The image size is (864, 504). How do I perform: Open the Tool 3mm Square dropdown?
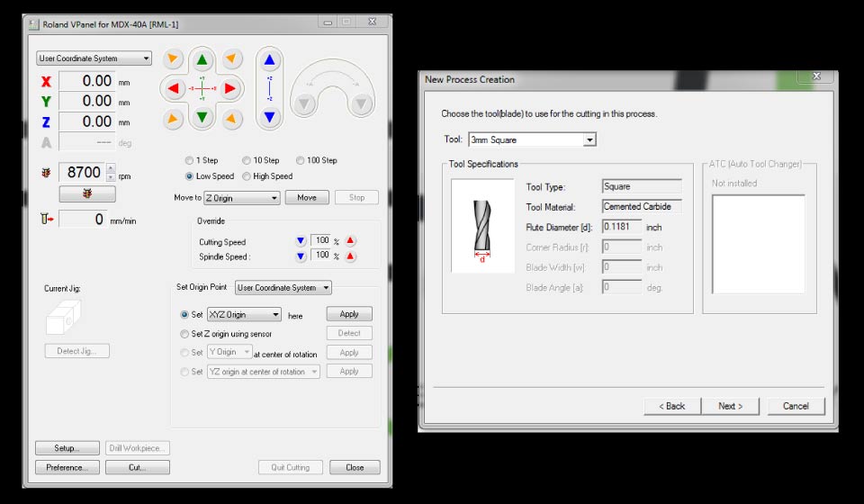(532, 139)
